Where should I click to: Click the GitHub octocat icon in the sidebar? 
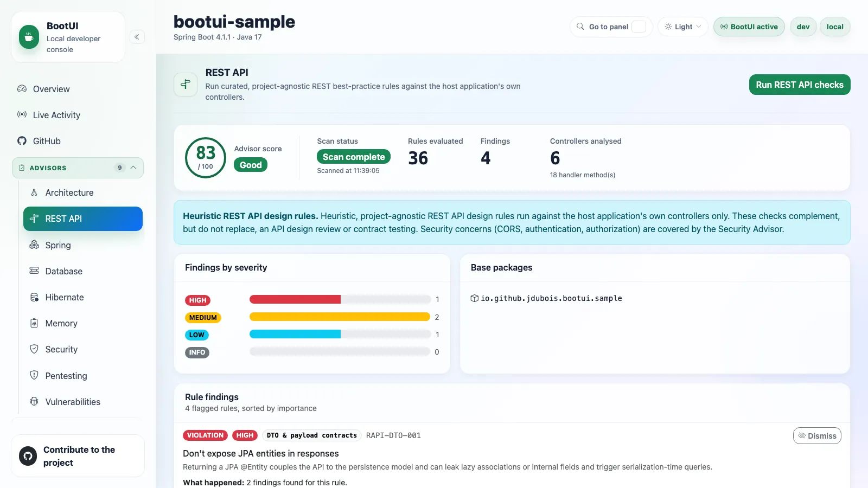pos(22,140)
